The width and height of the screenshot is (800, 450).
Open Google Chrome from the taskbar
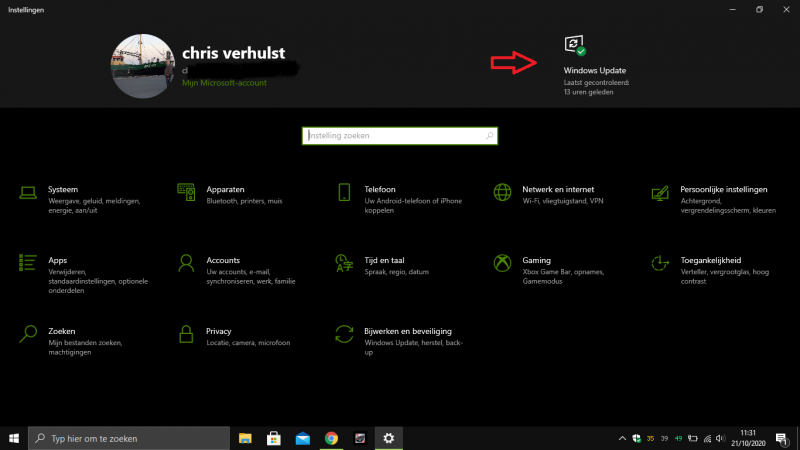click(x=331, y=438)
